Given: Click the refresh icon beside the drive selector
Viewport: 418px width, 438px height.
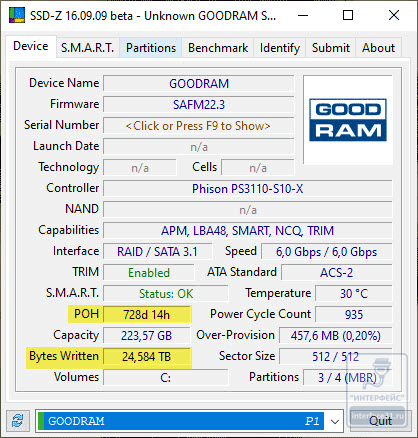Looking at the screenshot, I should [18, 421].
